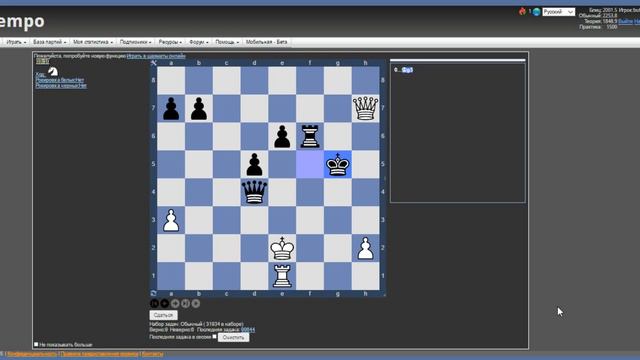Screen dimensions: 640x360
Task: Expand the Подписчики menu
Action: 136,42
